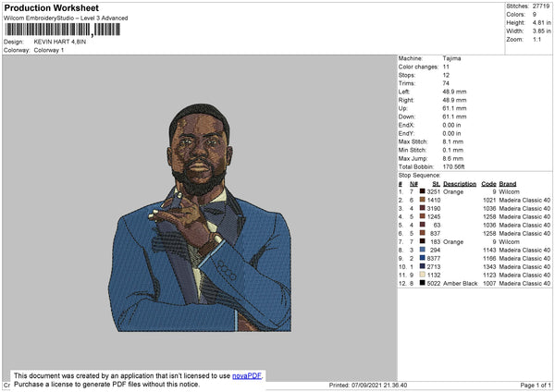The image size is (555, 392).
Task: Click the Code column header
Action: click(x=488, y=184)
